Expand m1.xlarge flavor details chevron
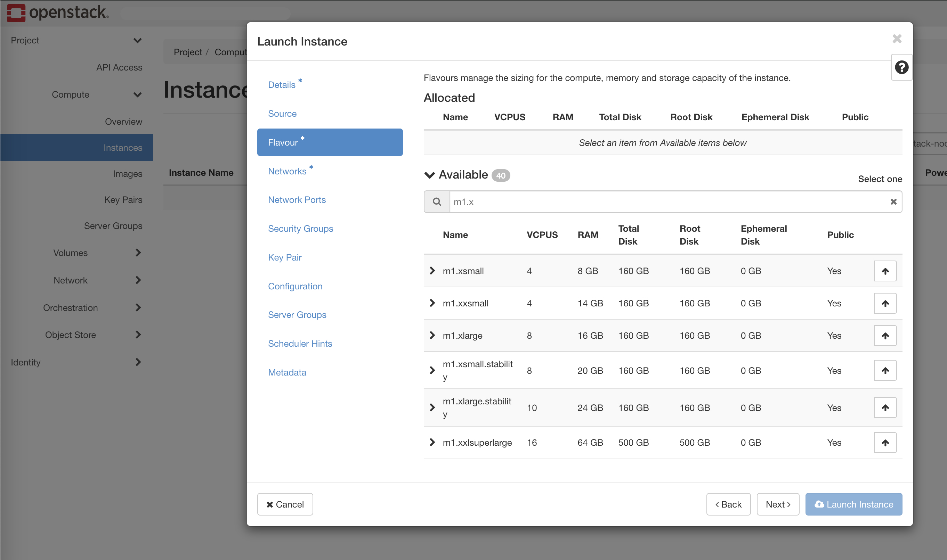Viewport: 947px width, 560px height. click(432, 335)
